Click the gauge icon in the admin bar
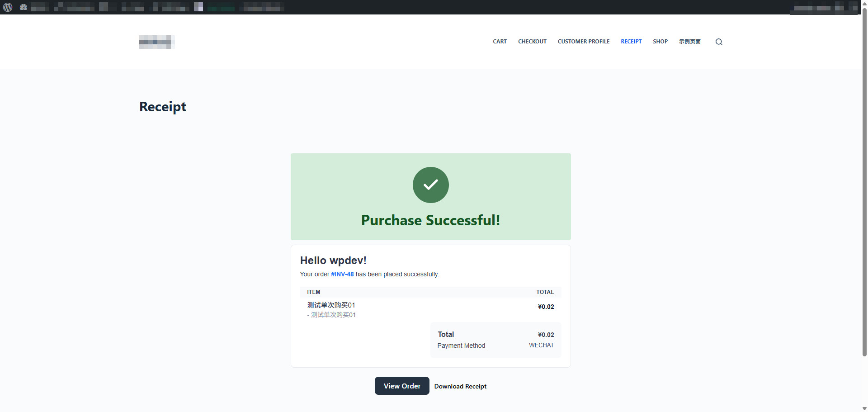This screenshot has height=412, width=868. click(x=23, y=7)
